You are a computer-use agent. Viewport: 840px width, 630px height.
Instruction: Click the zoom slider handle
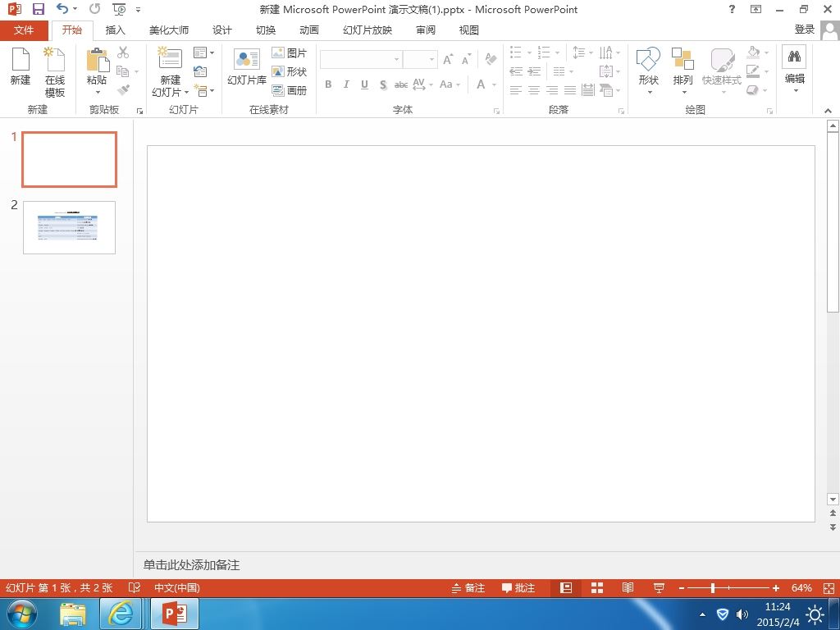713,587
